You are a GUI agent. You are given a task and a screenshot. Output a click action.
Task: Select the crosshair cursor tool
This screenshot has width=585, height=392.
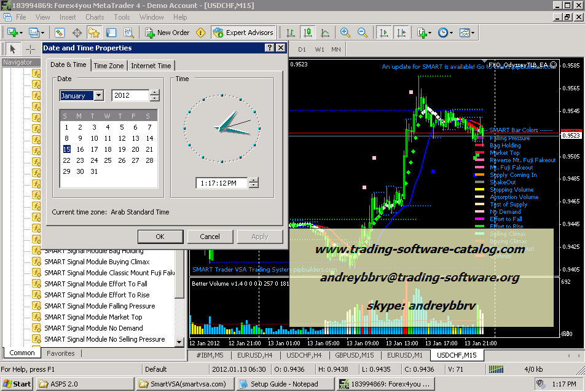[29, 49]
